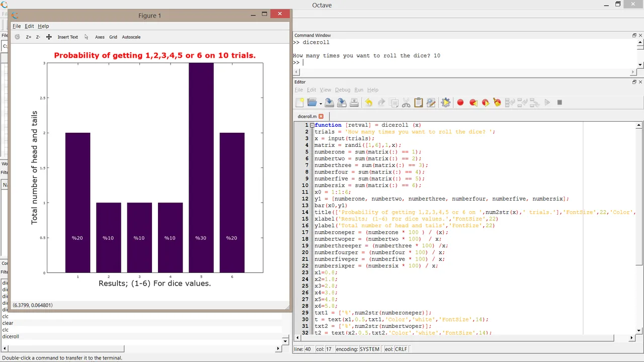This screenshot has height=362, width=644.
Task: Click 'clear' entry in command history
Action: 8,323
